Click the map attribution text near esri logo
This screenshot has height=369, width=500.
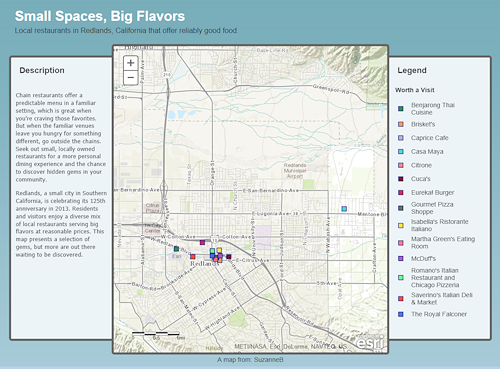(x=290, y=347)
